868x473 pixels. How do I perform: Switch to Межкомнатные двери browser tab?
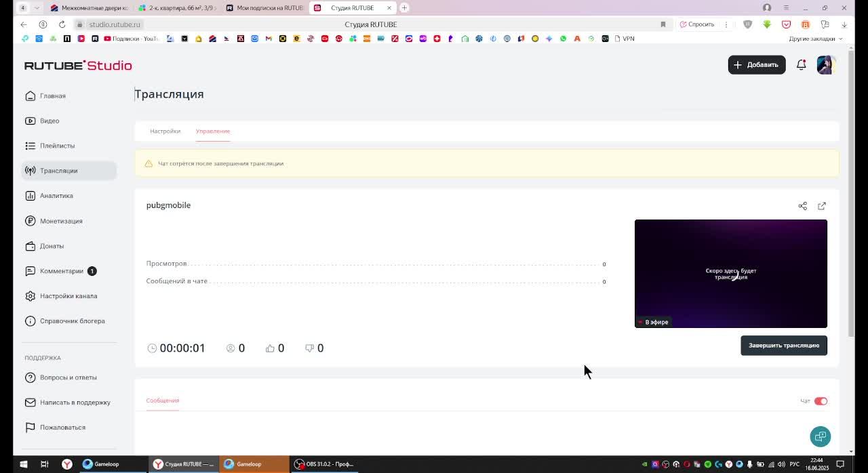(x=89, y=8)
